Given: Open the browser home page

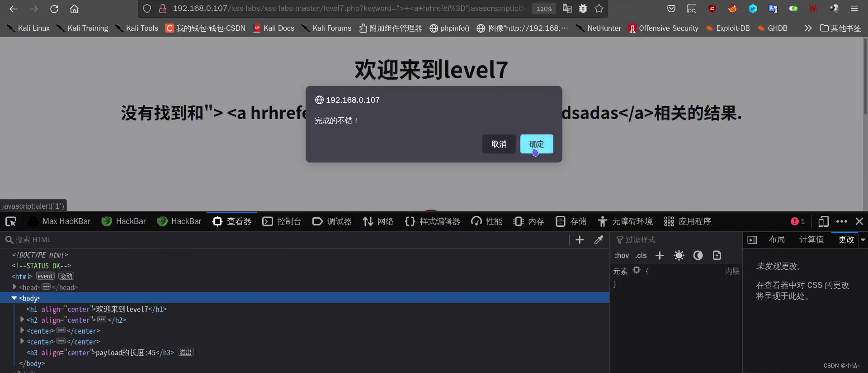Looking at the screenshot, I should coord(74,9).
